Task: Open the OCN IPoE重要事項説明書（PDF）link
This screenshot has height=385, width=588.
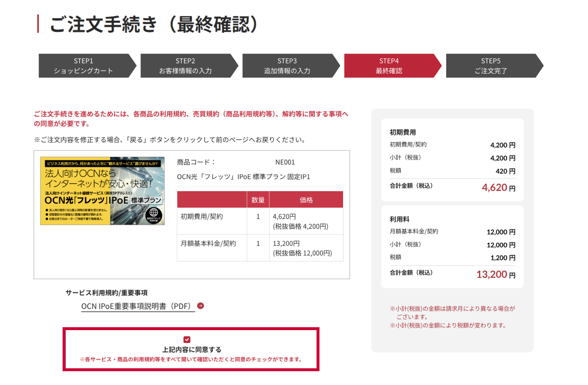Action: (x=136, y=306)
